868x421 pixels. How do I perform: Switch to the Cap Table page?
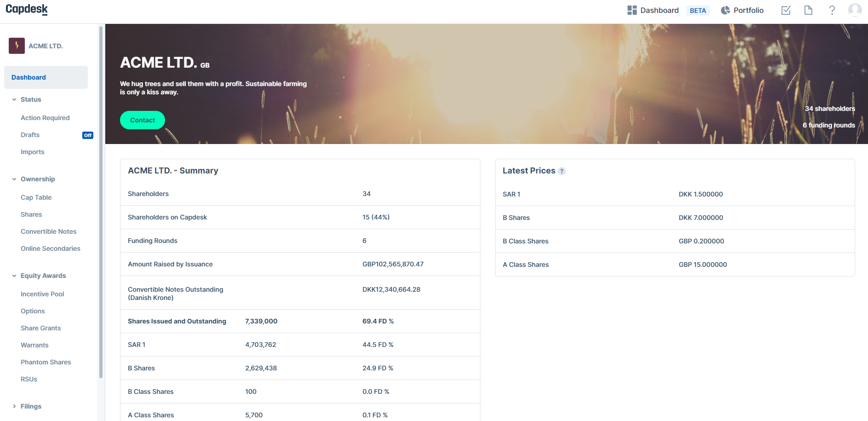pyautogui.click(x=36, y=197)
